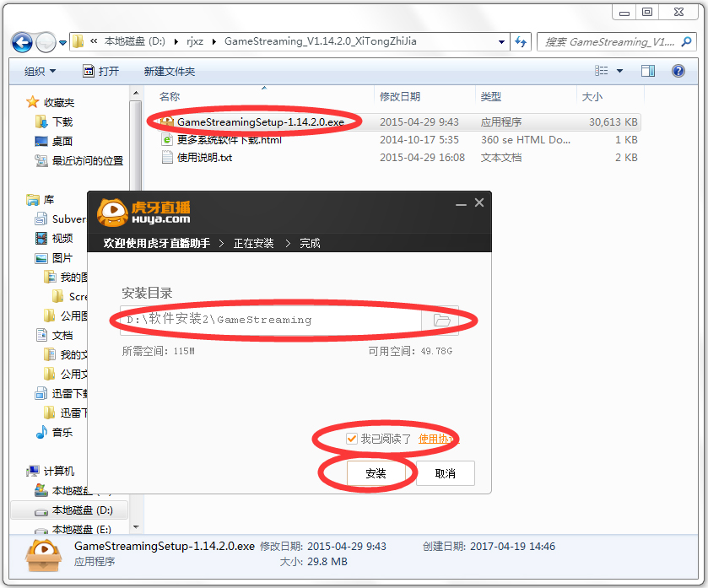Open the address bar history dropdown
The height and width of the screenshot is (588, 708).
tap(501, 42)
